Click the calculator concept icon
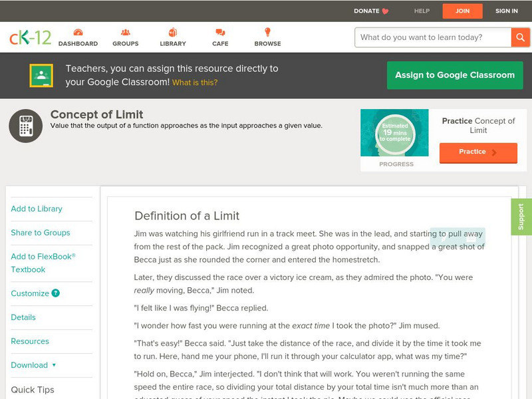 point(26,126)
